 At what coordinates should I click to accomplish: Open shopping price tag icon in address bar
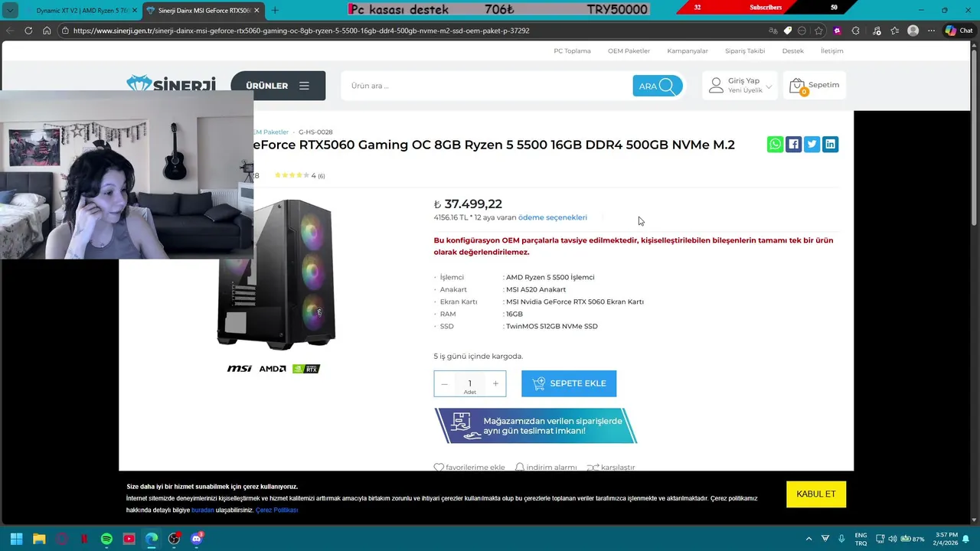(x=788, y=31)
